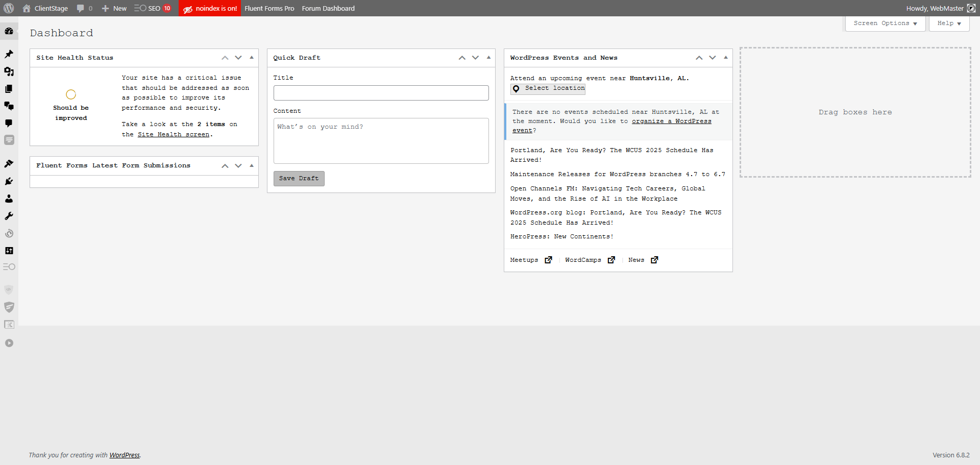This screenshot has width=980, height=465.
Task: Open the Meetups external link
Action: [531, 260]
